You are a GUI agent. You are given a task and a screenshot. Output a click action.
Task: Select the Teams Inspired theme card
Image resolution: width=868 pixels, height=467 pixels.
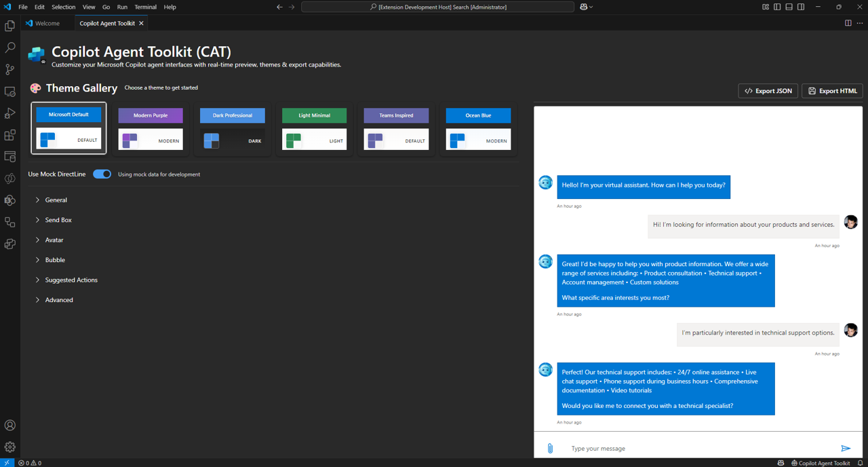[396, 128]
